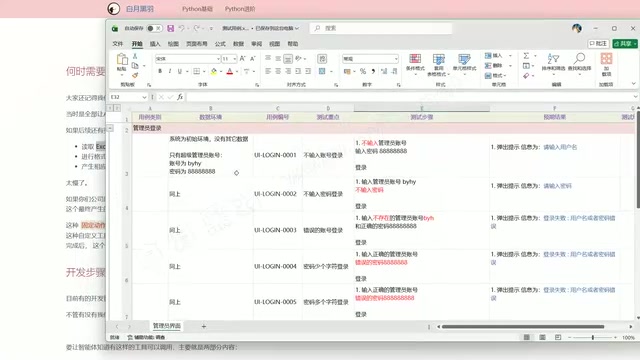
Task: Click the fx insert function icon
Action: [180, 97]
